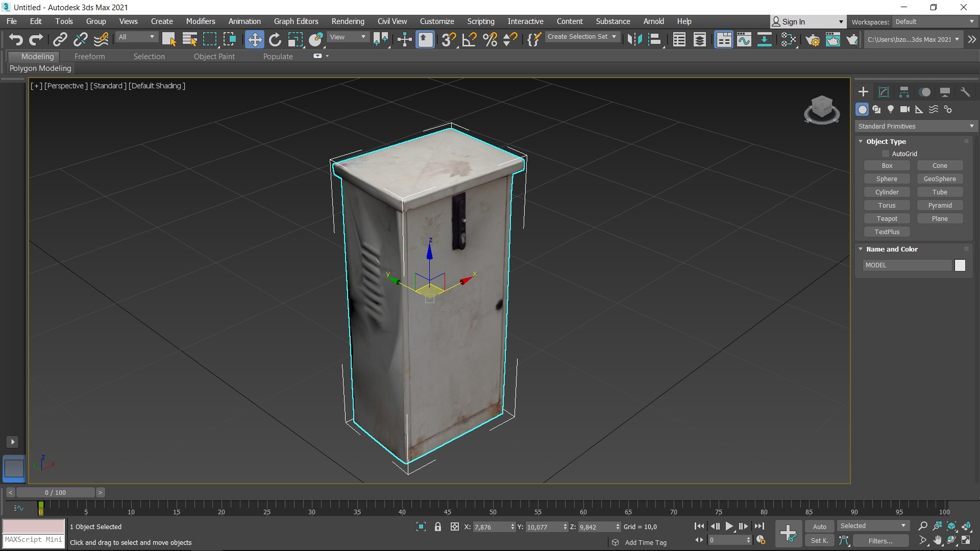Open the Modify panel tab icon
Screen dimensions: 980x551
[884, 92]
